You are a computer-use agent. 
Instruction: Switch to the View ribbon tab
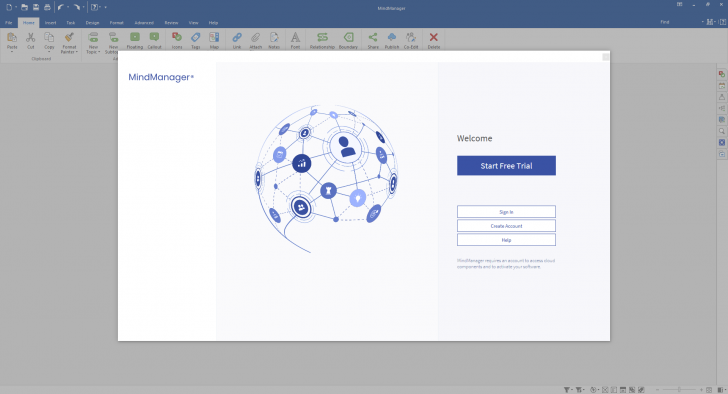[193, 23]
